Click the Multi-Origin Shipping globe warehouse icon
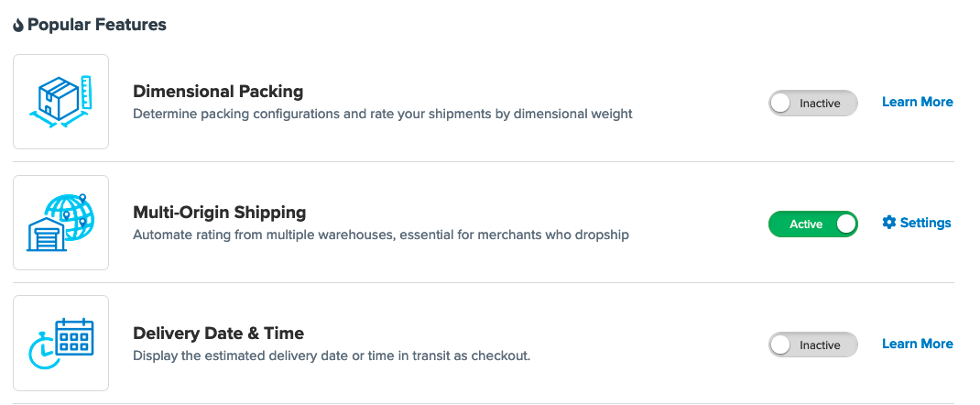 point(60,223)
